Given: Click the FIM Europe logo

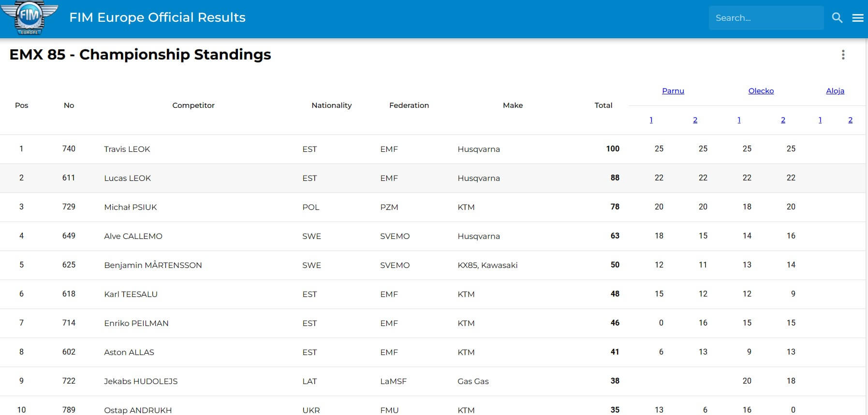Looking at the screenshot, I should [29, 18].
